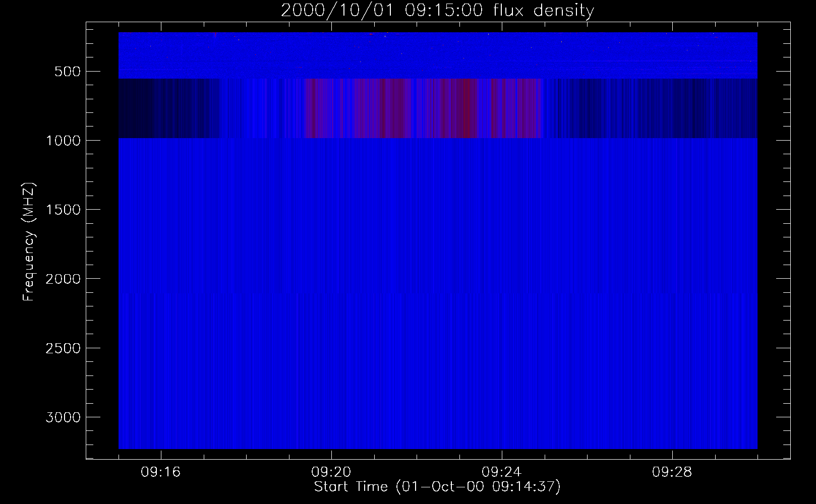Click the 500 frequency tick label
816x504 pixels.
pos(68,72)
